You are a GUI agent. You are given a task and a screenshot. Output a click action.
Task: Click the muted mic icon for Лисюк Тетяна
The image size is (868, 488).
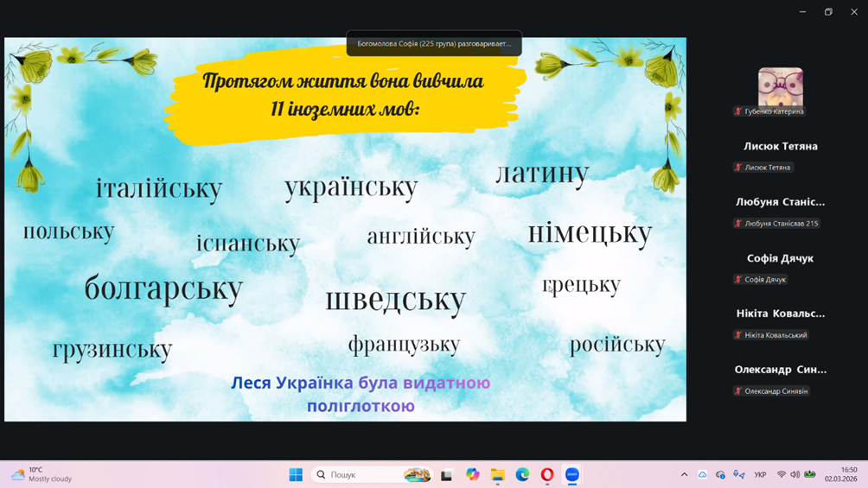click(738, 168)
